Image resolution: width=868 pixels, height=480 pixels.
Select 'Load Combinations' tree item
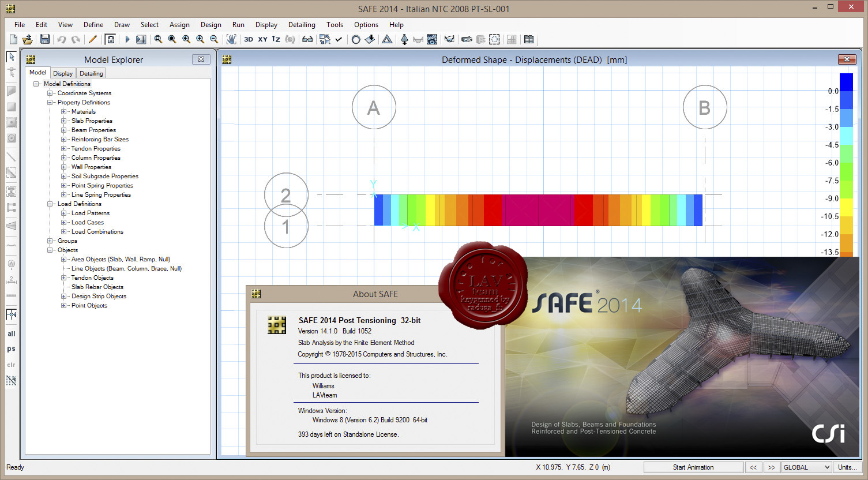click(x=97, y=231)
